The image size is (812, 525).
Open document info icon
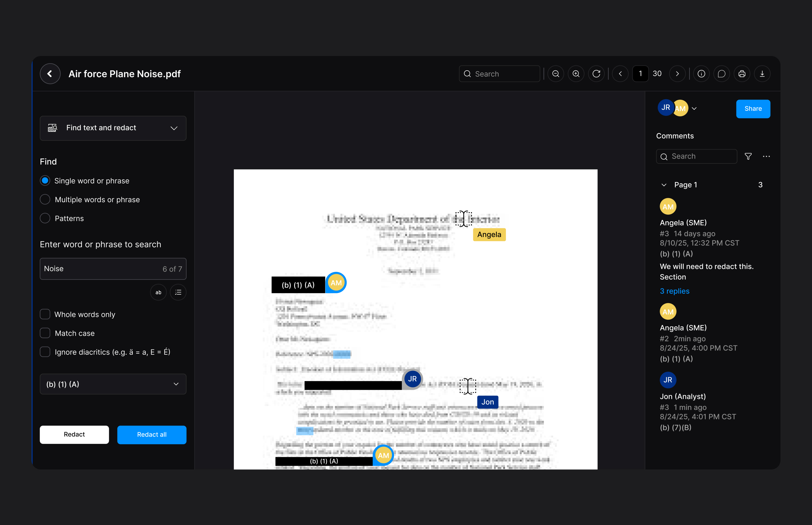click(701, 74)
